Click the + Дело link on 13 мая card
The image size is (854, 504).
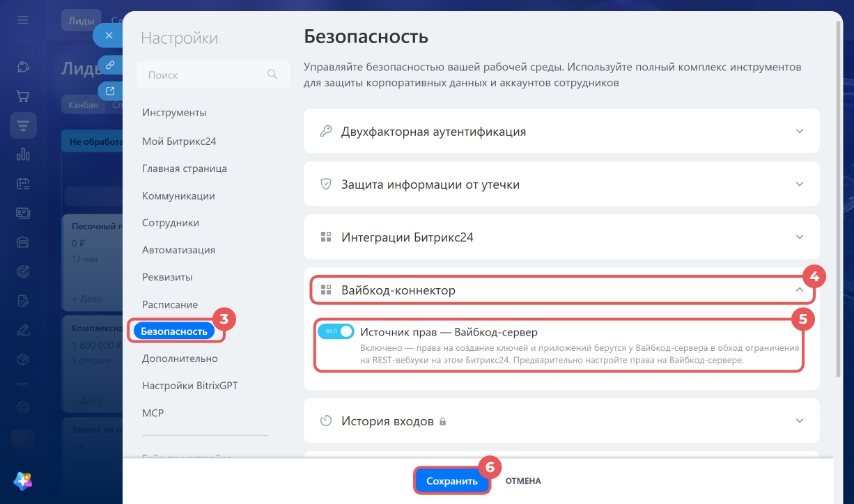point(87,299)
